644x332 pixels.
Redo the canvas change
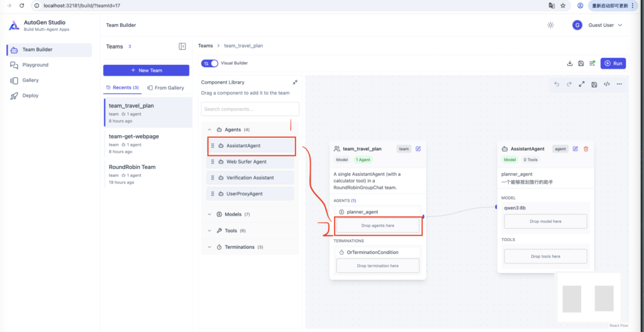[x=569, y=84]
